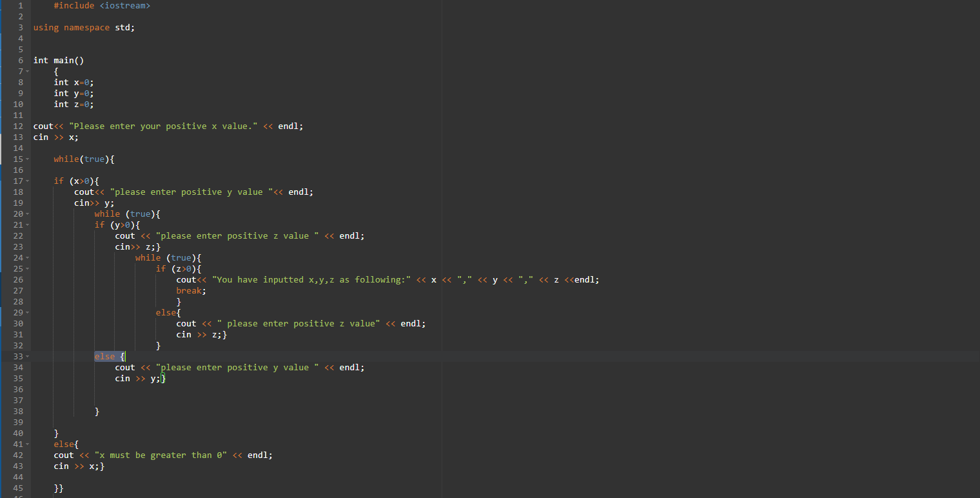This screenshot has height=498, width=980.
Task: Fold the outer while(true) loop at line 15
Action: click(28, 159)
